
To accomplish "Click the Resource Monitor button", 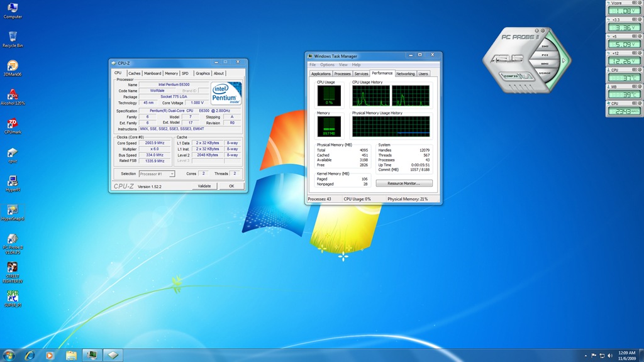I will point(404,183).
